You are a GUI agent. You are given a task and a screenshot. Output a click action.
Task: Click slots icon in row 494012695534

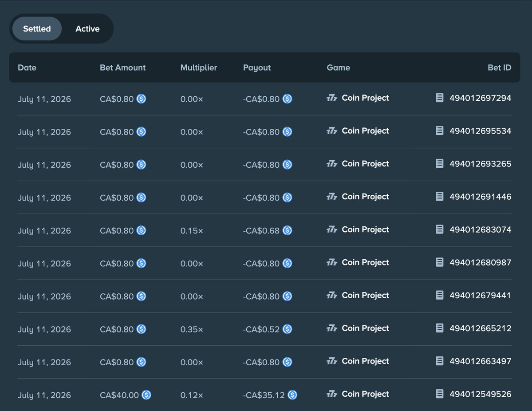[x=332, y=131]
